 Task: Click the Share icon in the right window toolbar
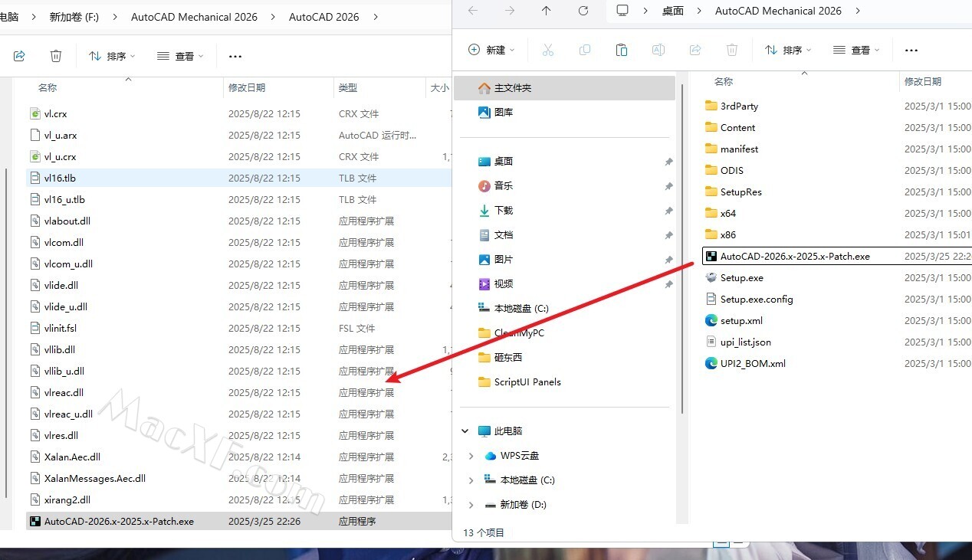(x=695, y=50)
